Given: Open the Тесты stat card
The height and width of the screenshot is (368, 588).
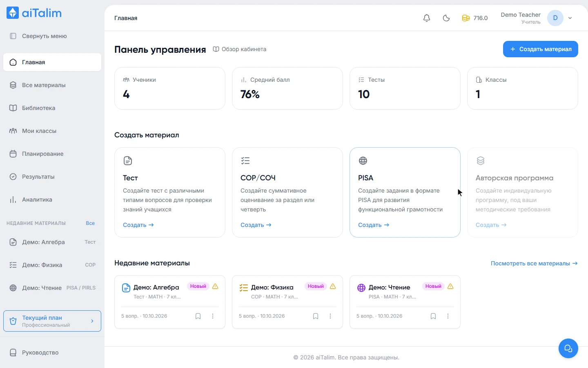Looking at the screenshot, I should [405, 88].
